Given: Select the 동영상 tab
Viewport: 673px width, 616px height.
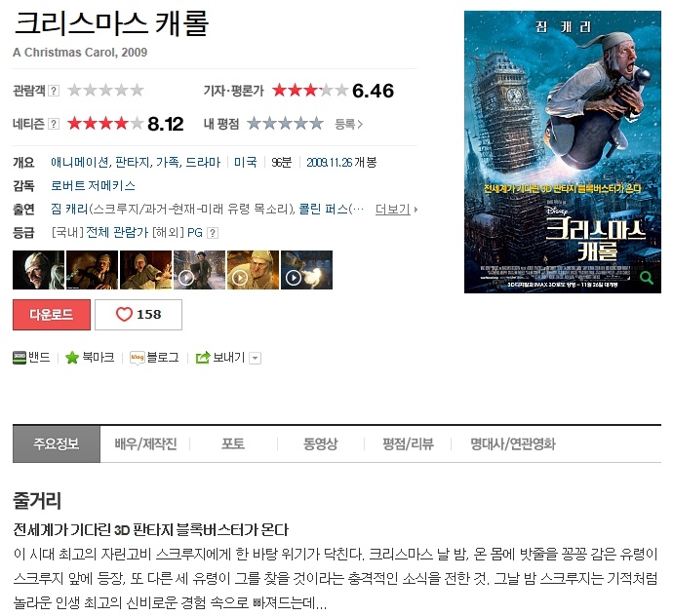Looking at the screenshot, I should 321,444.
